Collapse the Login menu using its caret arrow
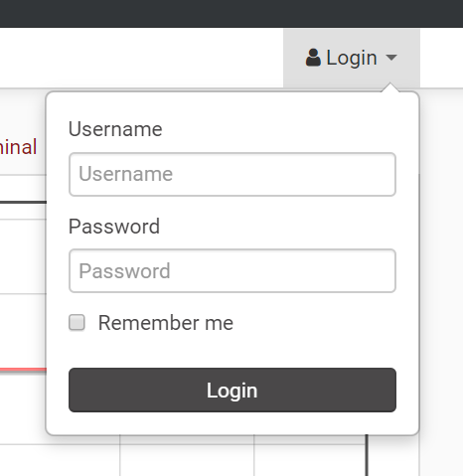463x476 pixels. pyautogui.click(x=391, y=58)
